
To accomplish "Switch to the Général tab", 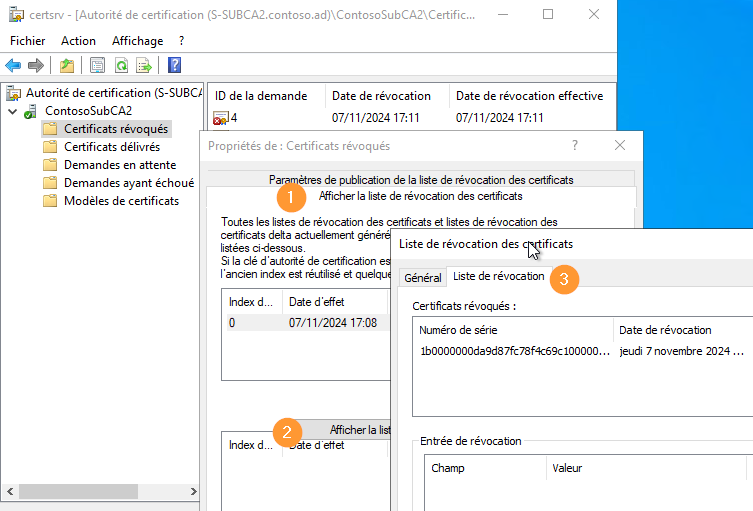I will pyautogui.click(x=422, y=277).
